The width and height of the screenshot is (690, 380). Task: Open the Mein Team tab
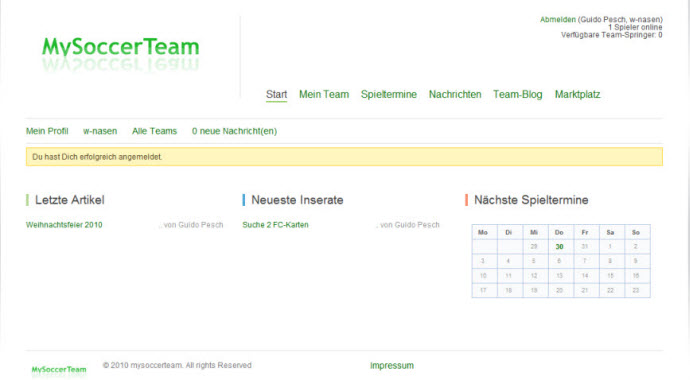click(324, 95)
